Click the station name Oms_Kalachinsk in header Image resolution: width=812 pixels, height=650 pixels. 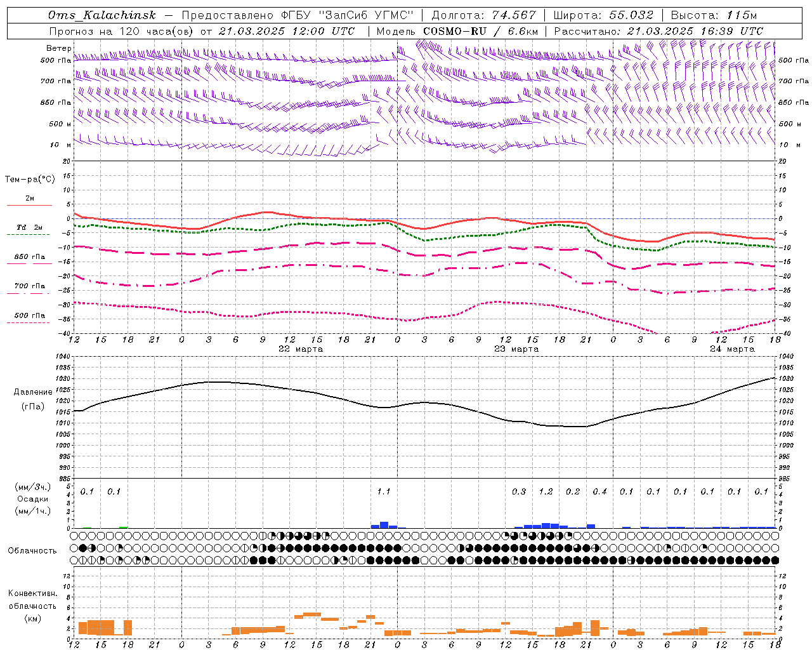click(x=101, y=16)
